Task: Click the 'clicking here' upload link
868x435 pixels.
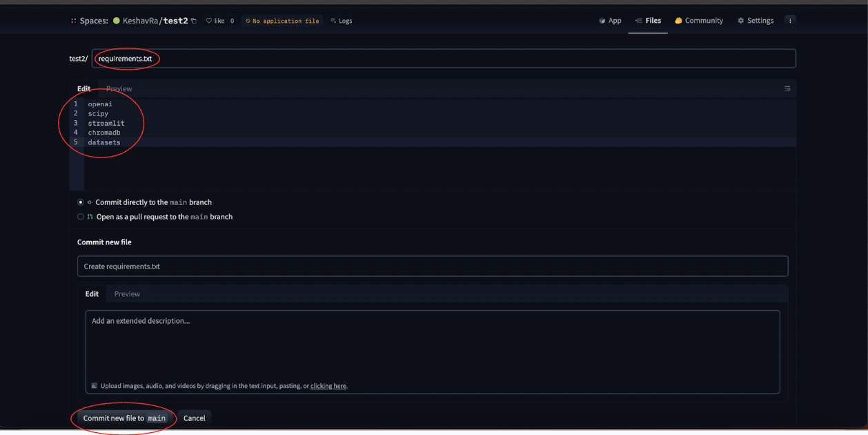Action: pyautogui.click(x=328, y=386)
